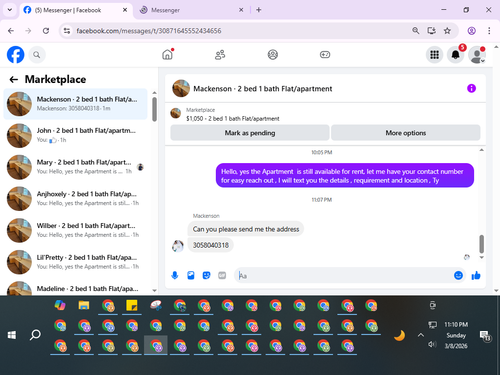Open Windows taskbar search

(35, 335)
